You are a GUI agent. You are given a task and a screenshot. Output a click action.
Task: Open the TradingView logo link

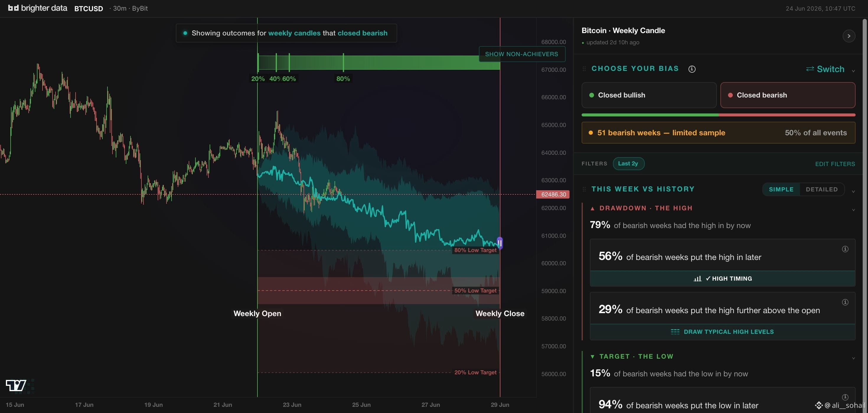coord(16,385)
